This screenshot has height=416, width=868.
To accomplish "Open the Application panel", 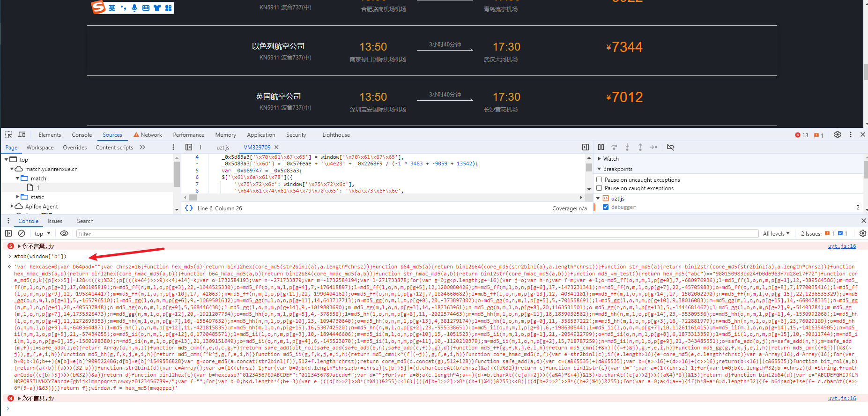I will (x=261, y=135).
